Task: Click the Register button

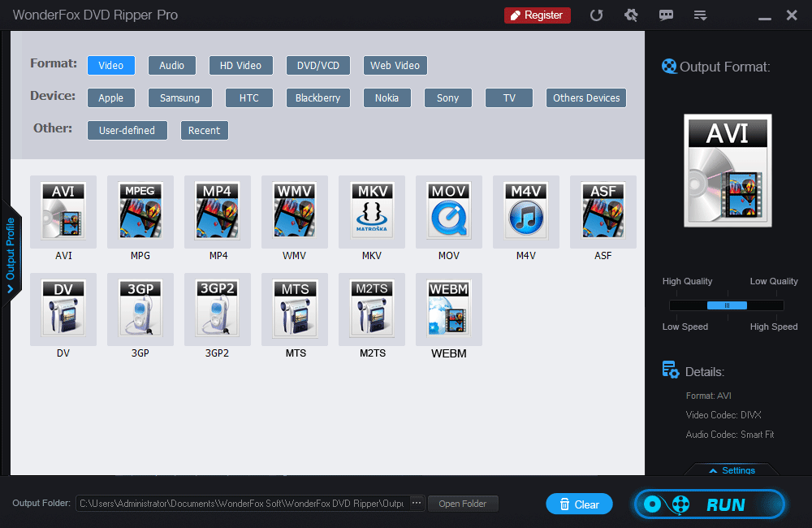Action: coord(538,15)
